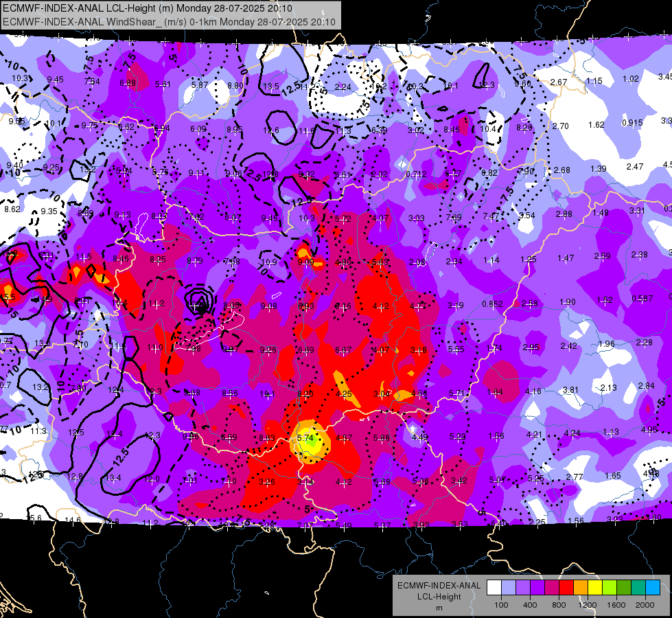Viewport: 672px width, 618px height.
Task: Click the light lavender legend swatch above 100
Action: [508, 587]
